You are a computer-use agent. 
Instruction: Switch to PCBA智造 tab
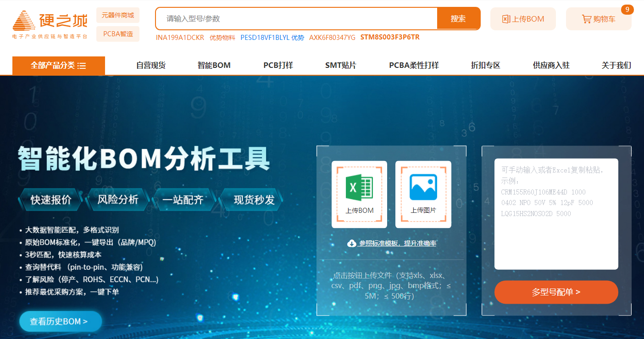point(118,34)
